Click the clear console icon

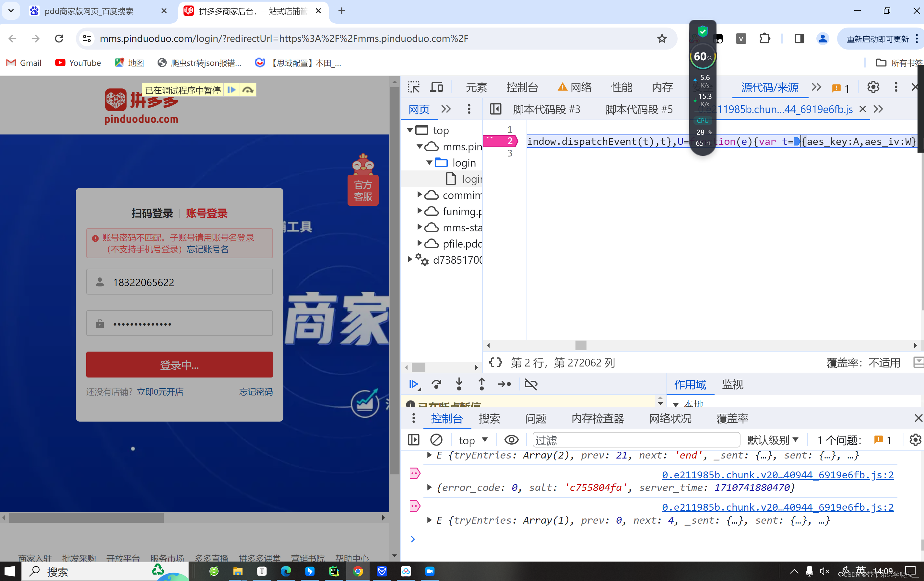point(436,439)
